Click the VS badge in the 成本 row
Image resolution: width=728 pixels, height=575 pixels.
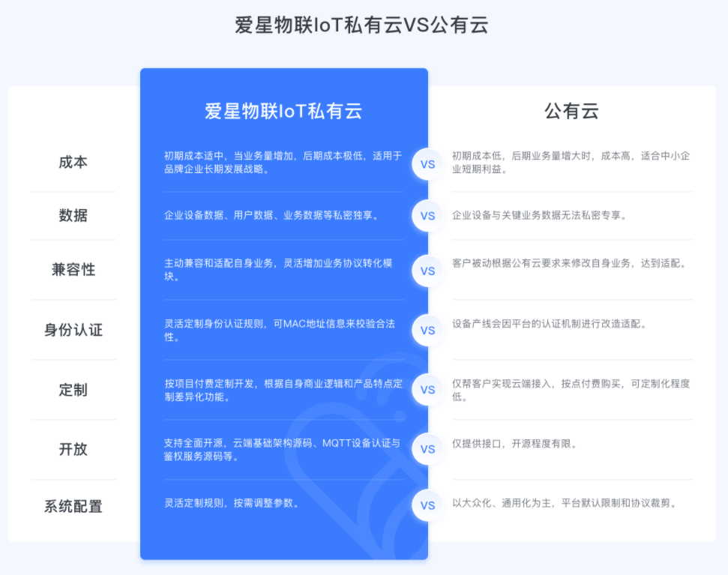click(427, 164)
